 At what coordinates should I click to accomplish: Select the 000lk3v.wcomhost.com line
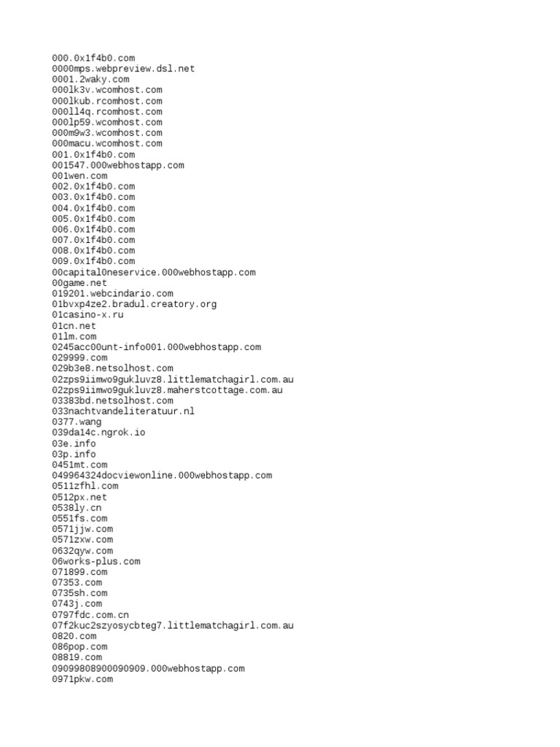[107, 90]
